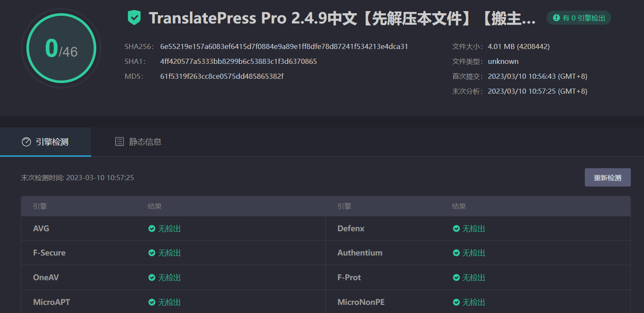Click the F-Secure engine name

pyautogui.click(x=49, y=253)
